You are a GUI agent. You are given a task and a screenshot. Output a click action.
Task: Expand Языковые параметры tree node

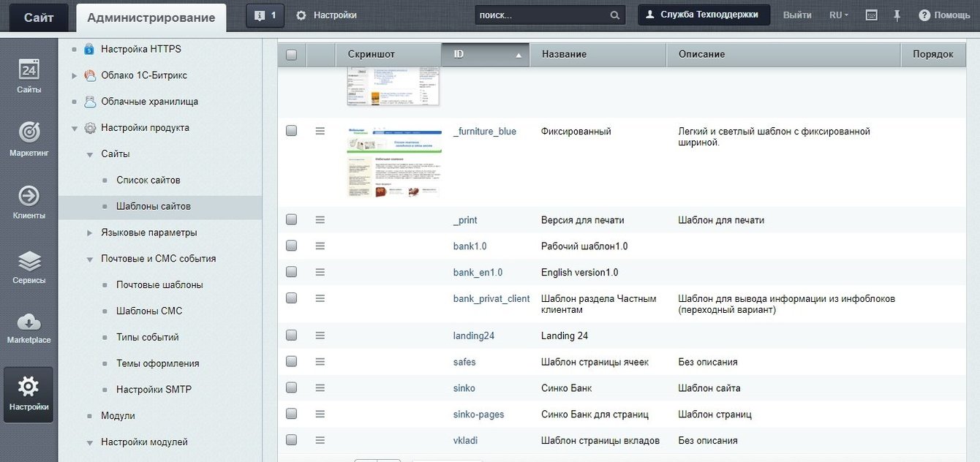pos(89,232)
